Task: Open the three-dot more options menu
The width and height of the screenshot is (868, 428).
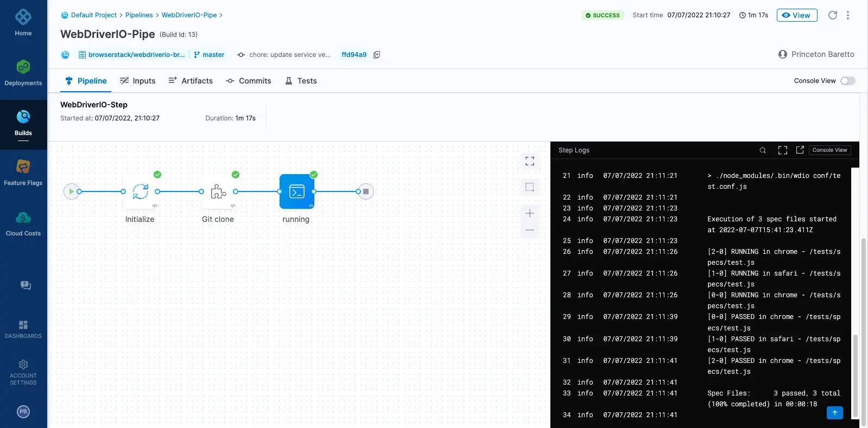Action: click(847, 15)
